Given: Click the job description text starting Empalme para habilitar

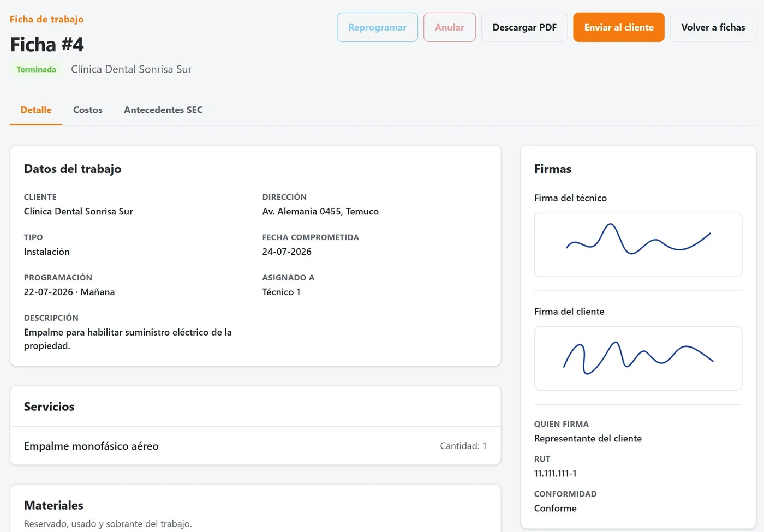Looking at the screenshot, I should click(128, 339).
